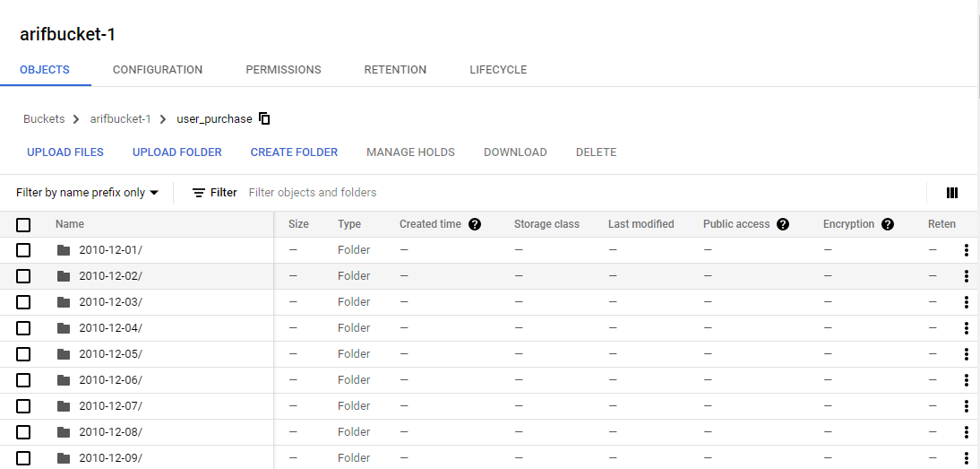Screen dimensions: 980x469
Task: Go to arifbucket-1 in breadcrumb
Action: pos(121,118)
